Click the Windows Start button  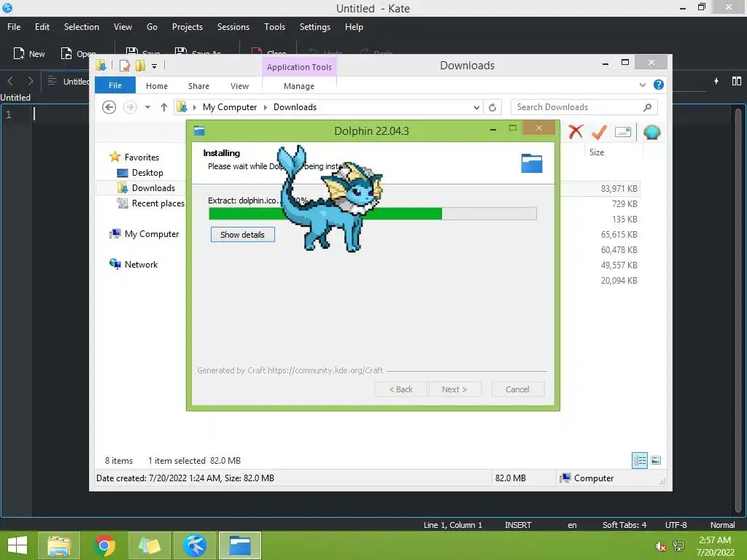click(18, 545)
